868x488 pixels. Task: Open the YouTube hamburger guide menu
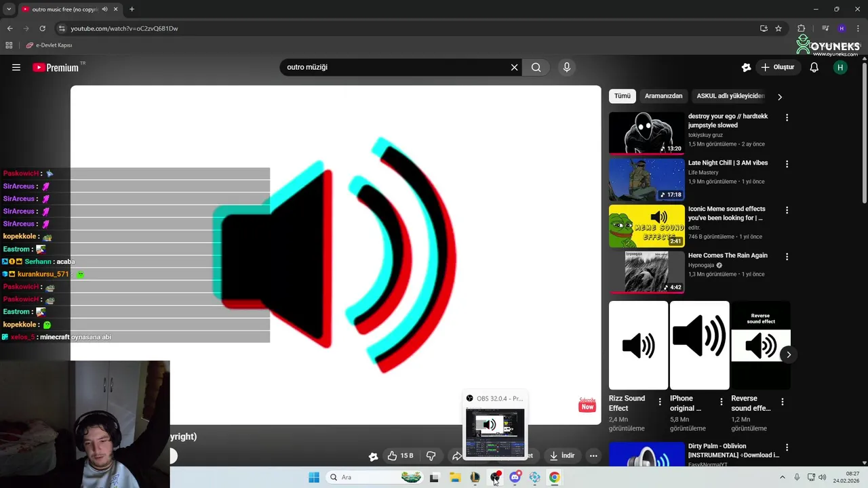(x=16, y=67)
